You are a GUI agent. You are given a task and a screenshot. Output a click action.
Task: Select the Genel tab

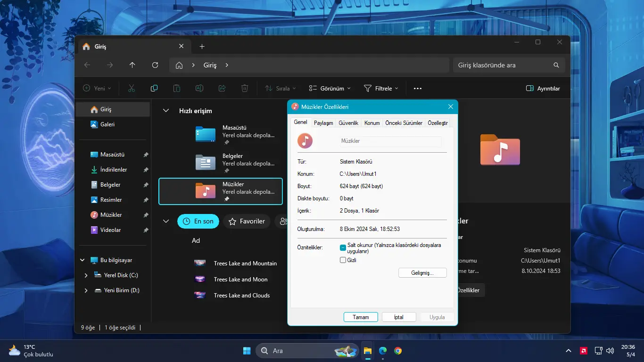pyautogui.click(x=301, y=123)
